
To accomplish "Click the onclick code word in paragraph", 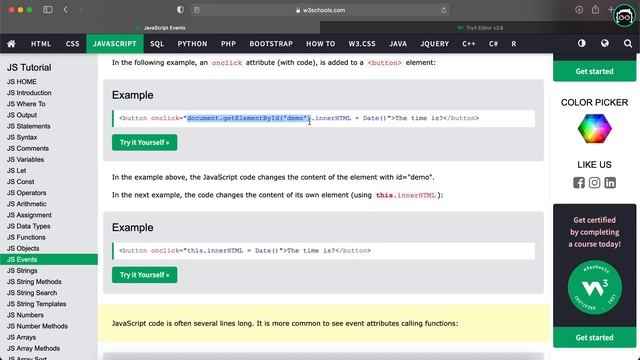I will [227, 63].
